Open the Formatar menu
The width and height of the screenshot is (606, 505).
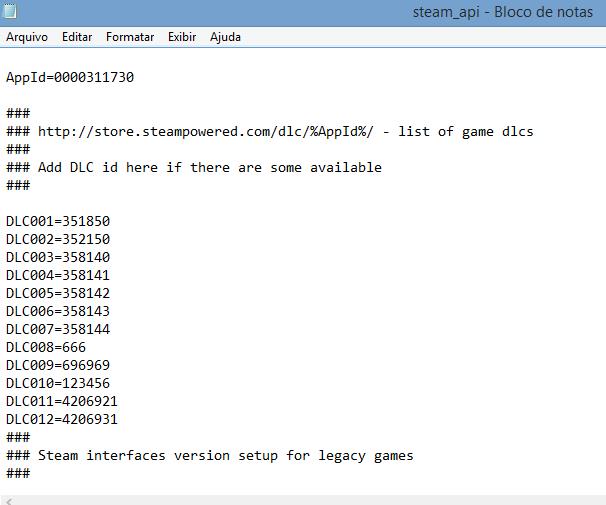[130, 37]
